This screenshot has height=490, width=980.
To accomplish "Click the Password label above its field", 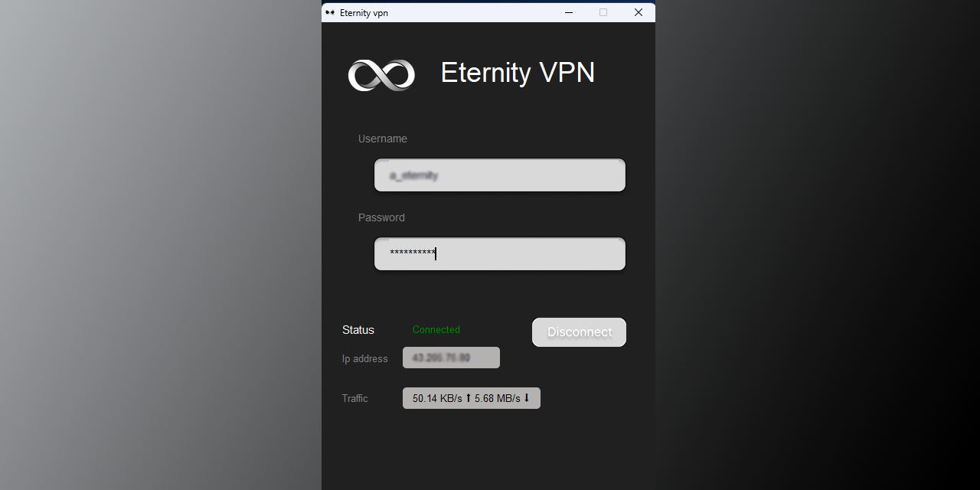I will point(381,217).
